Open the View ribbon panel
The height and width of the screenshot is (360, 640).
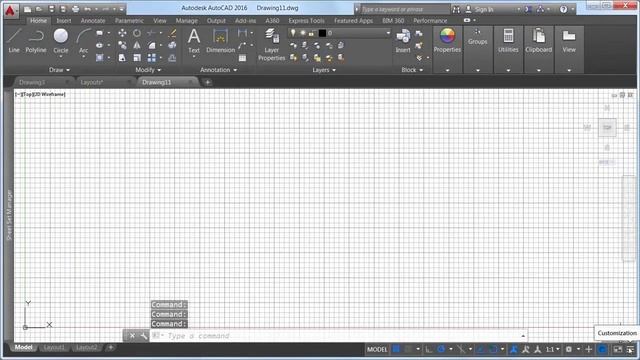pos(569,41)
